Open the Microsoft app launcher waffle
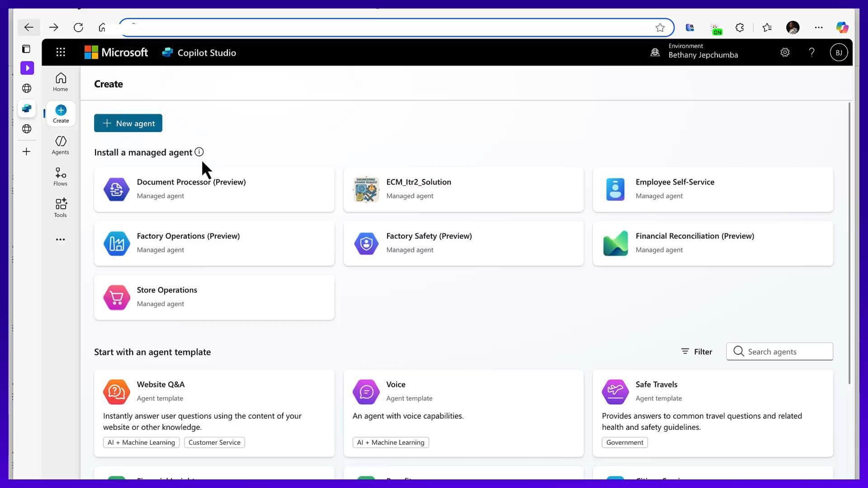This screenshot has height=488, width=868. tap(61, 52)
